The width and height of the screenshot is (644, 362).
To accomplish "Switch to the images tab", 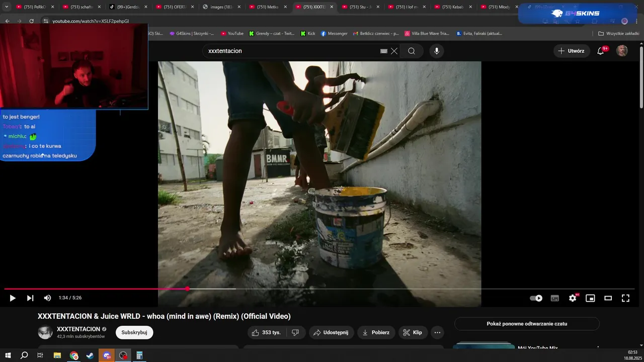I will (x=220, y=7).
